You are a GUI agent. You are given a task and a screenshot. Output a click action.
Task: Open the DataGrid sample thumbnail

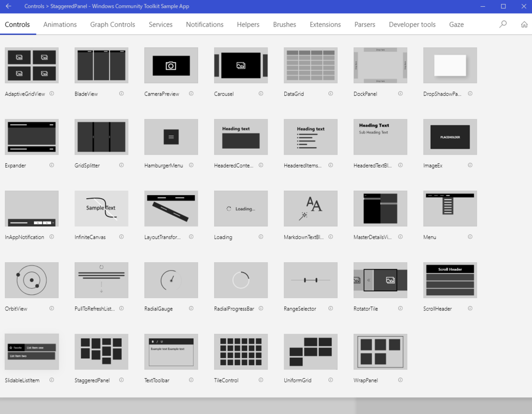click(x=311, y=65)
